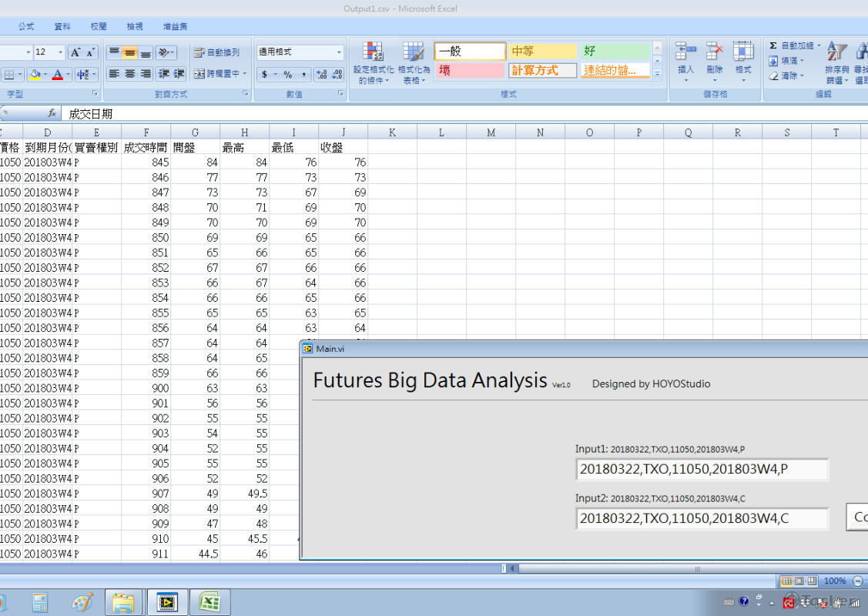This screenshot has height=616, width=868.
Task: Click the increase font size icon
Action: click(x=75, y=52)
